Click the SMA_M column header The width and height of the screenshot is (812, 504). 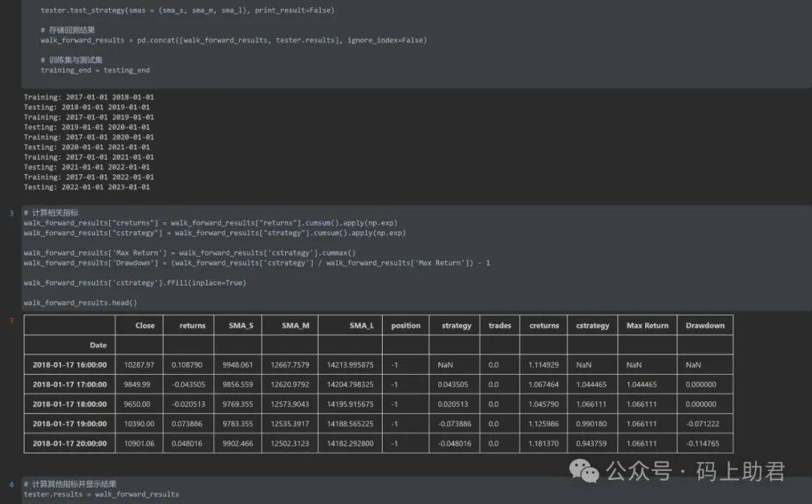pyautogui.click(x=295, y=325)
